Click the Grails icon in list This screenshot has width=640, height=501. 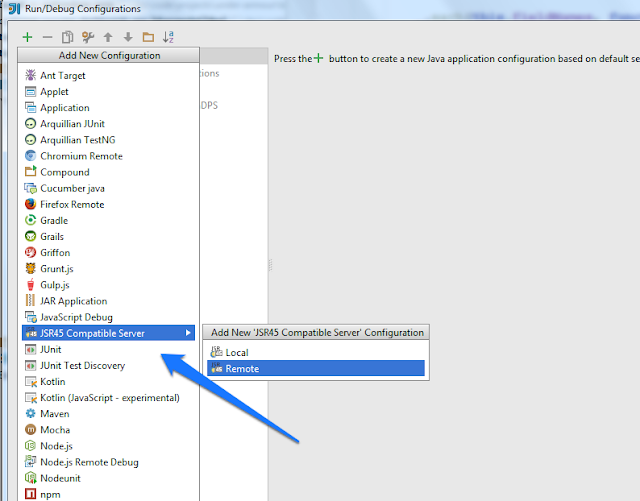(31, 236)
